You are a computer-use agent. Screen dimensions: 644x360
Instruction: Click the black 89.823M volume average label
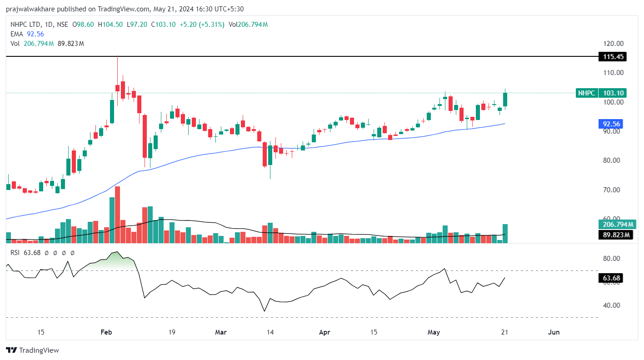click(x=615, y=235)
